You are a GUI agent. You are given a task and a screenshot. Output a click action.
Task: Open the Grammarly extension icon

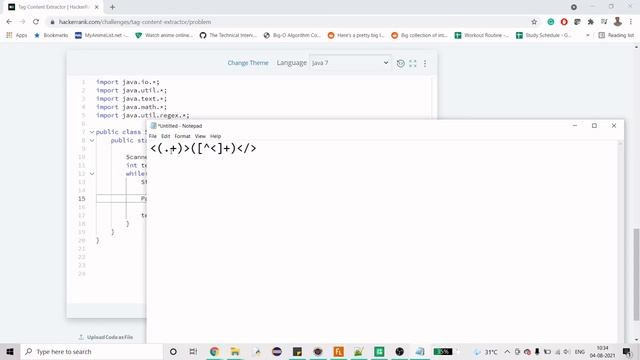tap(551, 22)
